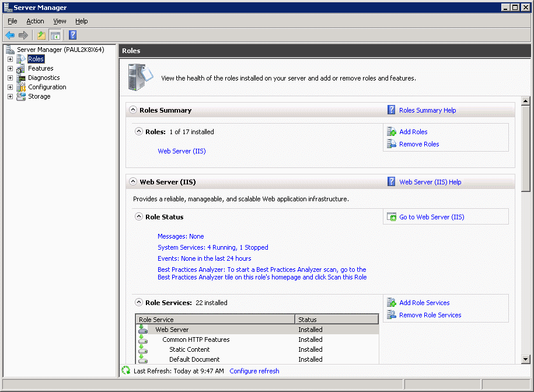Click the scrollbar down arrow in the Roles pane
Viewport: 534px width, 392px height.
[x=525, y=359]
